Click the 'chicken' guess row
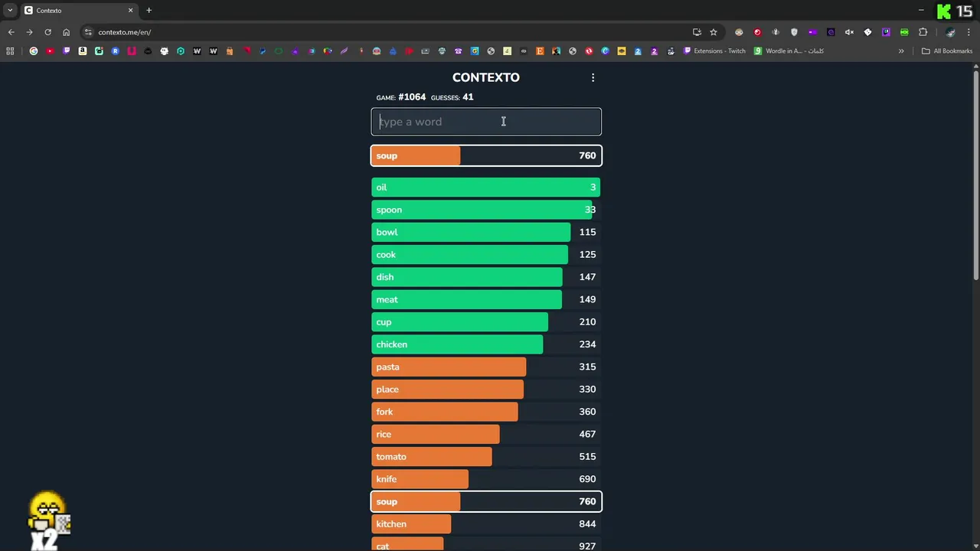Screen dimensions: 980x551 [486, 344]
